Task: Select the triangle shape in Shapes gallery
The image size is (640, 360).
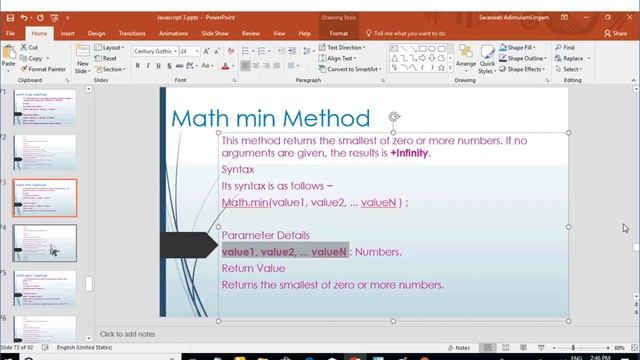Action: click(395, 58)
